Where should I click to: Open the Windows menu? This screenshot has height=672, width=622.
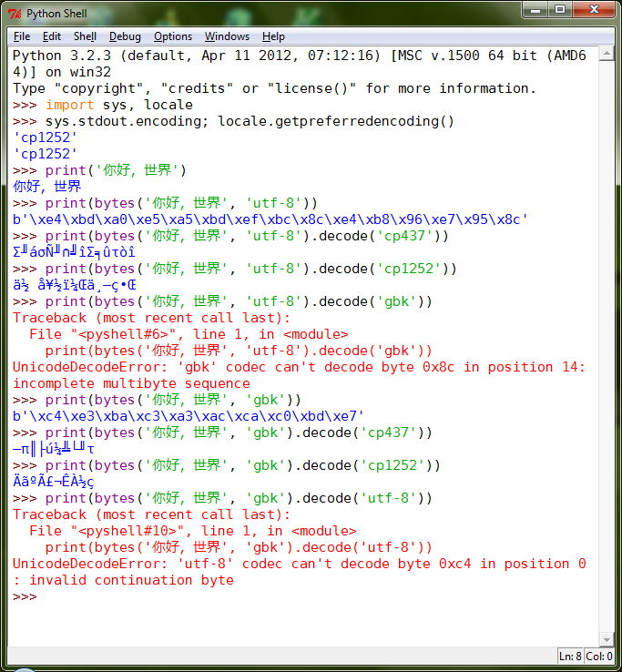tap(227, 36)
